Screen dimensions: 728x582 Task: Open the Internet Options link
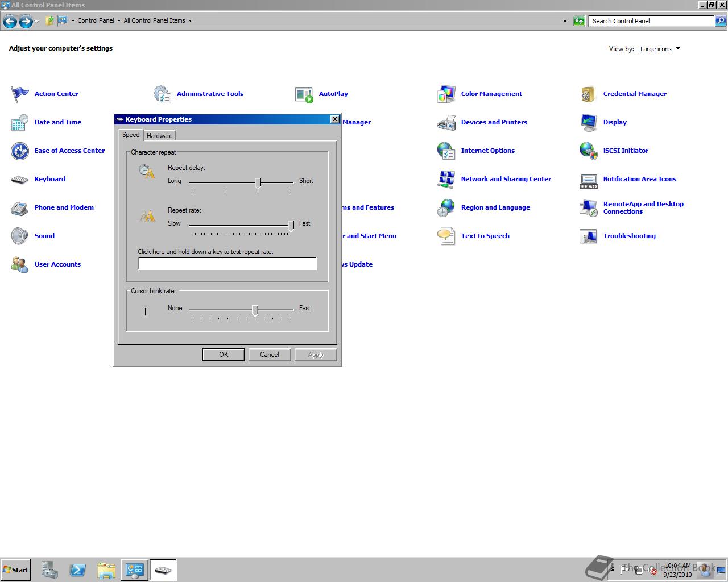click(x=487, y=151)
